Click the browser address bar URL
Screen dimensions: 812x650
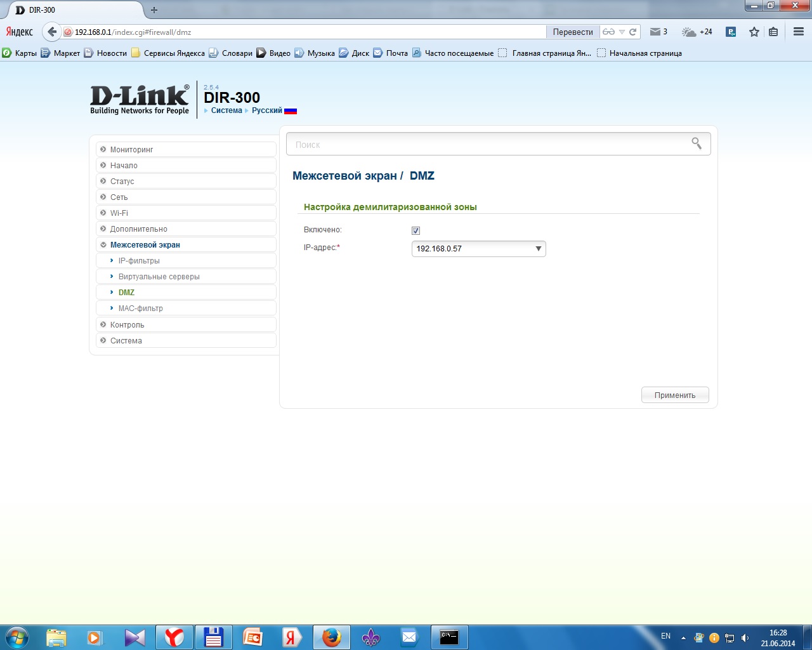pyautogui.click(x=304, y=32)
